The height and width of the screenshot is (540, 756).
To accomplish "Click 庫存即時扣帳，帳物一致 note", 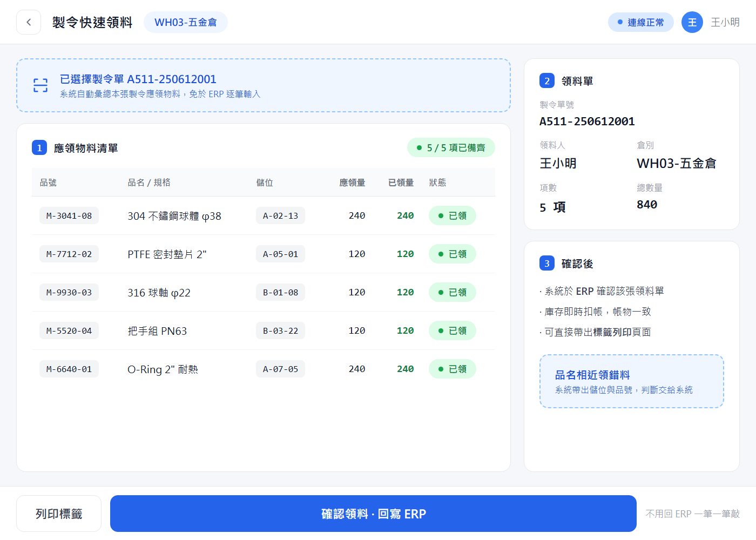I will (595, 312).
